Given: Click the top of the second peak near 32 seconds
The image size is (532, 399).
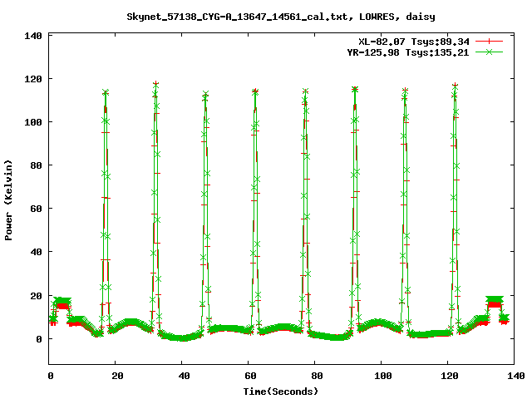Looking at the screenshot, I should 155,85.
